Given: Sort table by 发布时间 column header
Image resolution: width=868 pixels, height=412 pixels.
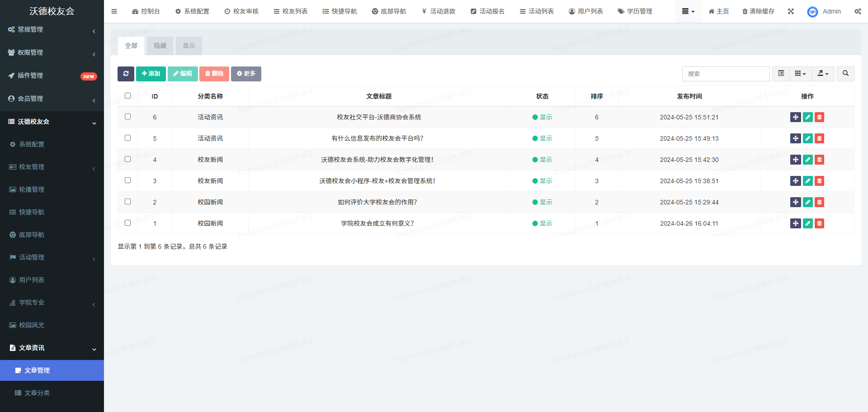Looking at the screenshot, I should (689, 96).
